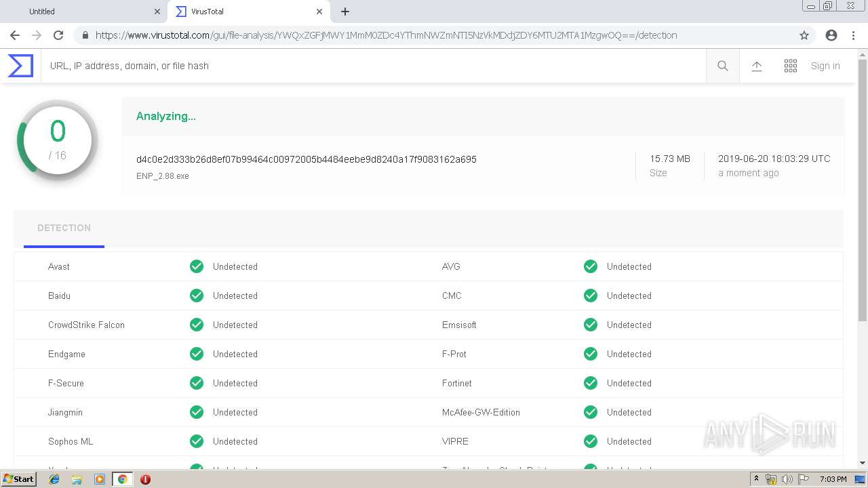Click the Endgame engine name

[x=66, y=354]
